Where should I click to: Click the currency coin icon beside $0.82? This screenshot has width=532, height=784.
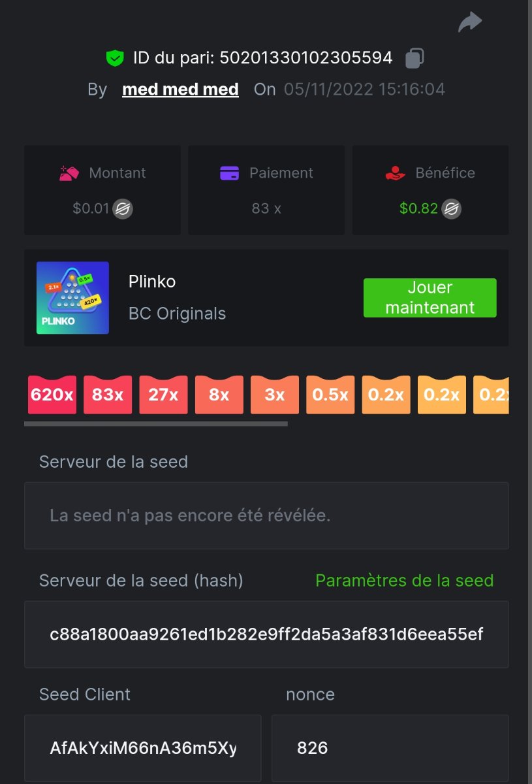tap(452, 209)
